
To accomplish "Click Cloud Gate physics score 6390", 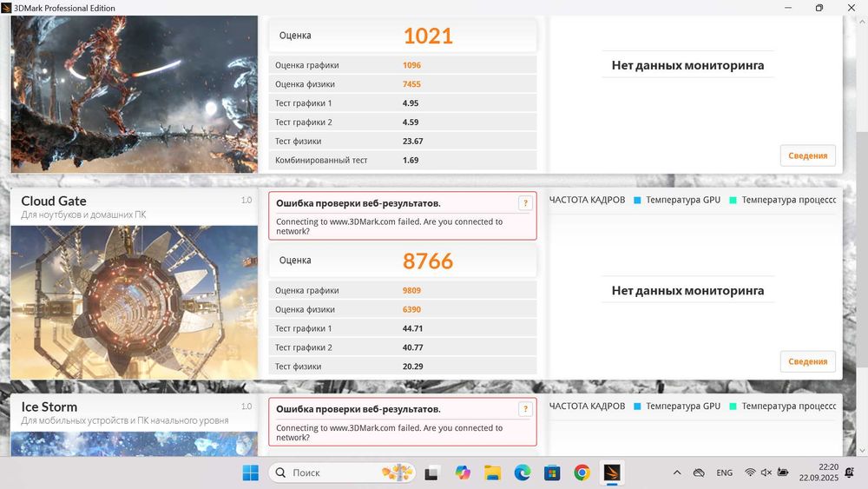I will pyautogui.click(x=411, y=309).
